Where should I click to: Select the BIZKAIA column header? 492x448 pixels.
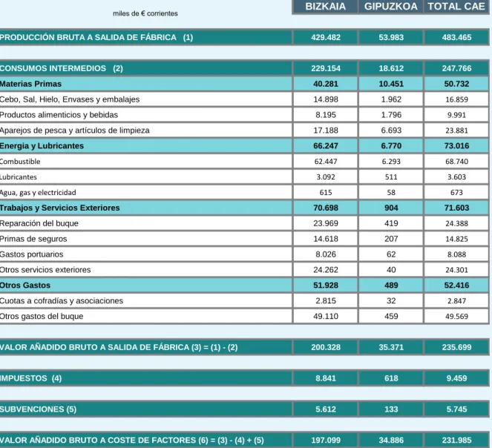pyautogui.click(x=325, y=7)
